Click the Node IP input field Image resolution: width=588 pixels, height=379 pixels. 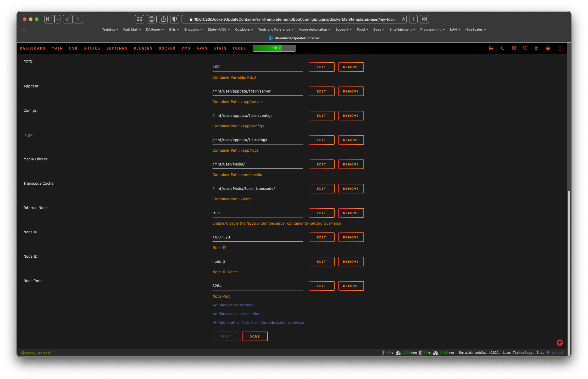click(257, 237)
